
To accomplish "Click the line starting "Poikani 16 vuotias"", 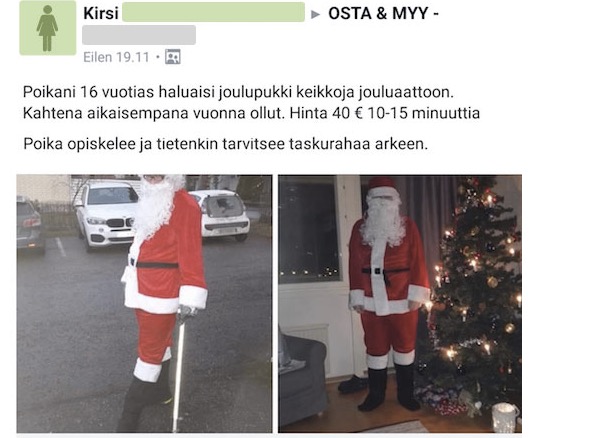I will tap(238, 92).
